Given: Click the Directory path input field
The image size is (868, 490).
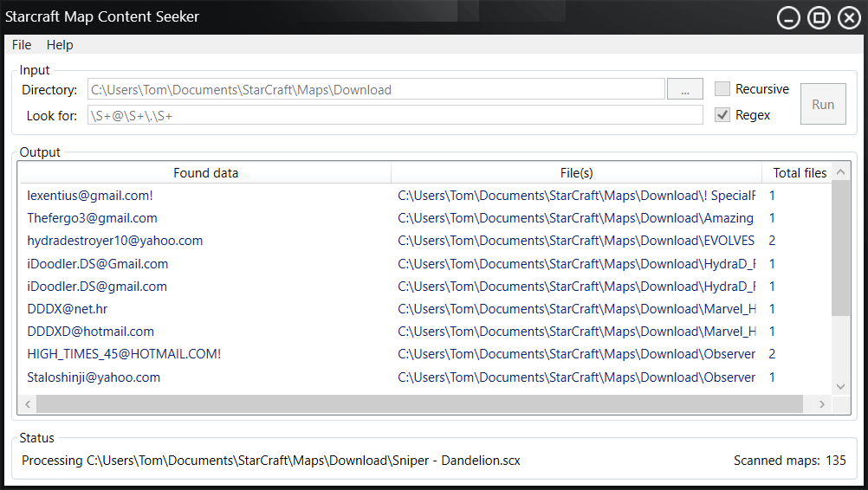Looking at the screenshot, I should [x=376, y=89].
